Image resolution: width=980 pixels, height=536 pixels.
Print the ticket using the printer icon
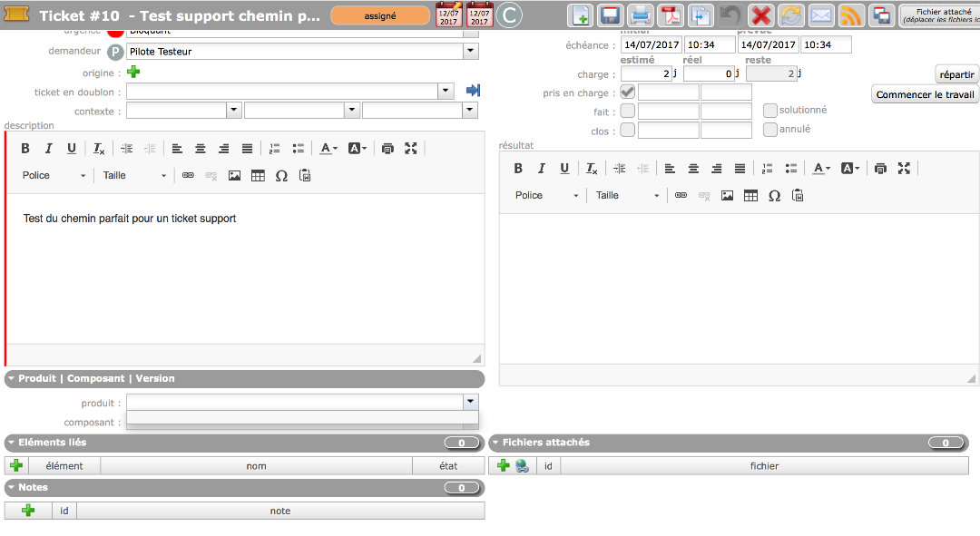point(641,15)
